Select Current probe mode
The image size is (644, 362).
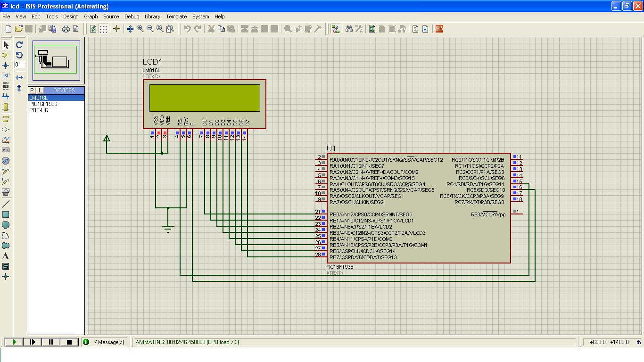coord(6,181)
